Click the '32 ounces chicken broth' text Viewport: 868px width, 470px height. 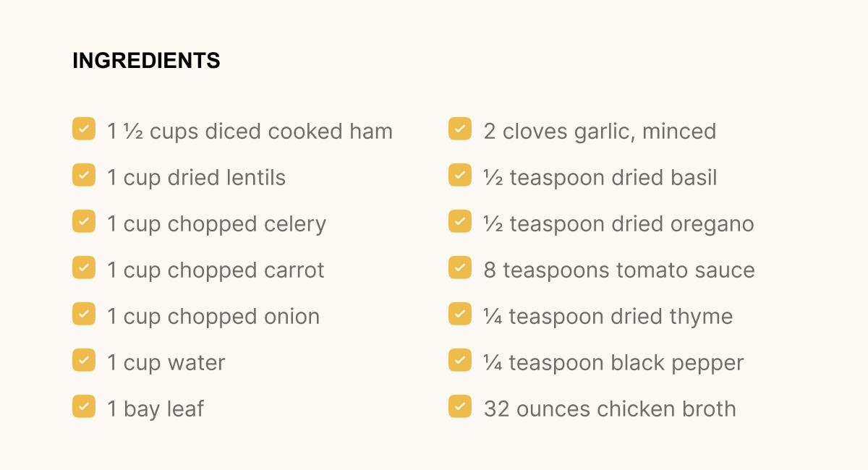[610, 409]
